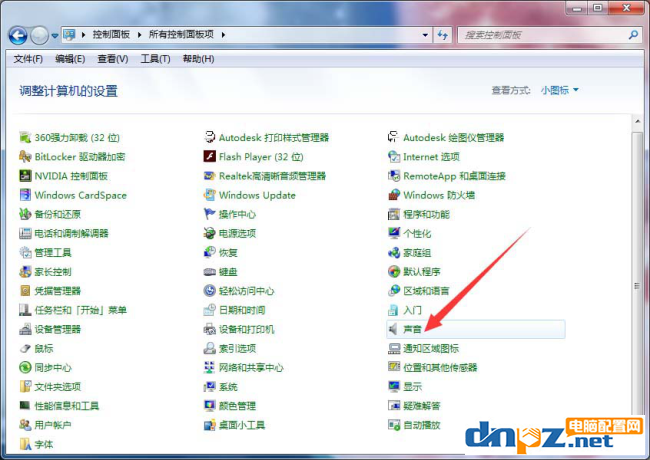
Task: Open the 轻松访问中心 icon
Action: (x=209, y=291)
